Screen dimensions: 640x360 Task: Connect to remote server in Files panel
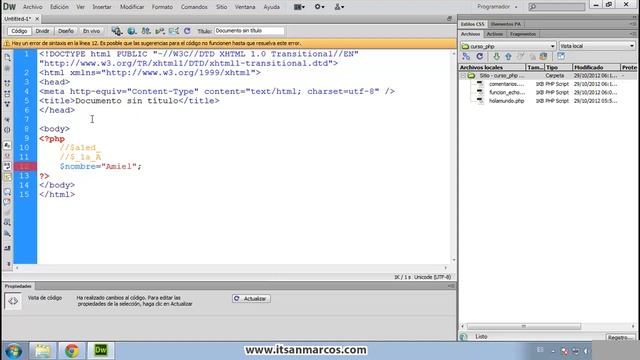pyautogui.click(x=466, y=57)
